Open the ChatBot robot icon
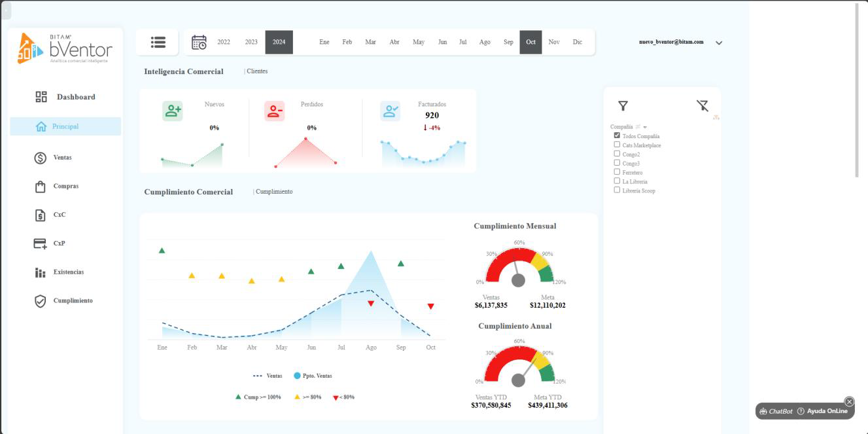Image resolution: width=868 pixels, height=434 pixels. [763, 411]
